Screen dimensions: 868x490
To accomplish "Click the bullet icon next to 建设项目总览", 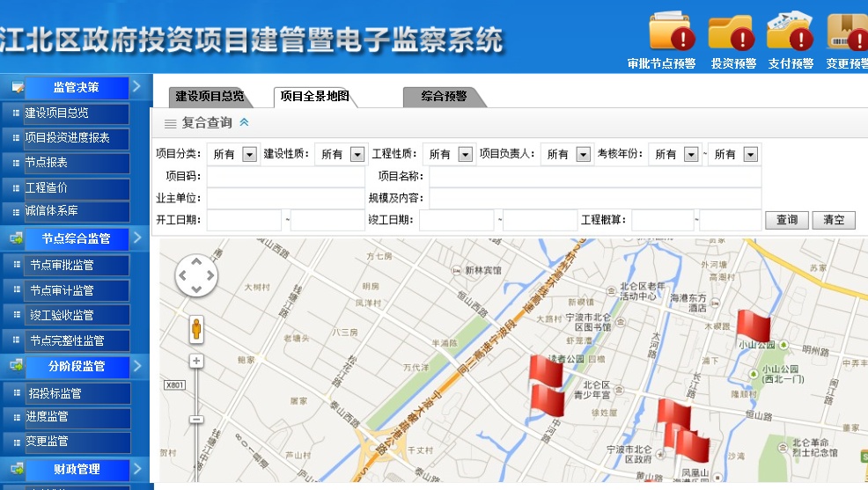I will coord(16,113).
